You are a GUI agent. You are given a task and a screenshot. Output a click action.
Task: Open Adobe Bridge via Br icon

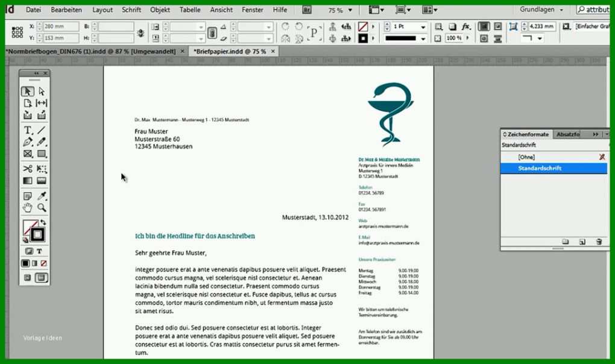pos(307,10)
